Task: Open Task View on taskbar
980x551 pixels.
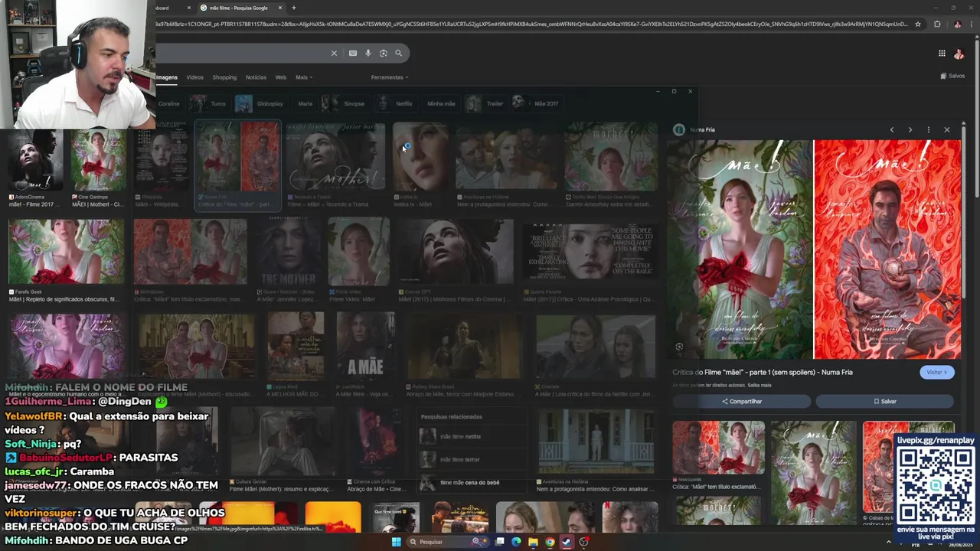Action: tap(499, 542)
